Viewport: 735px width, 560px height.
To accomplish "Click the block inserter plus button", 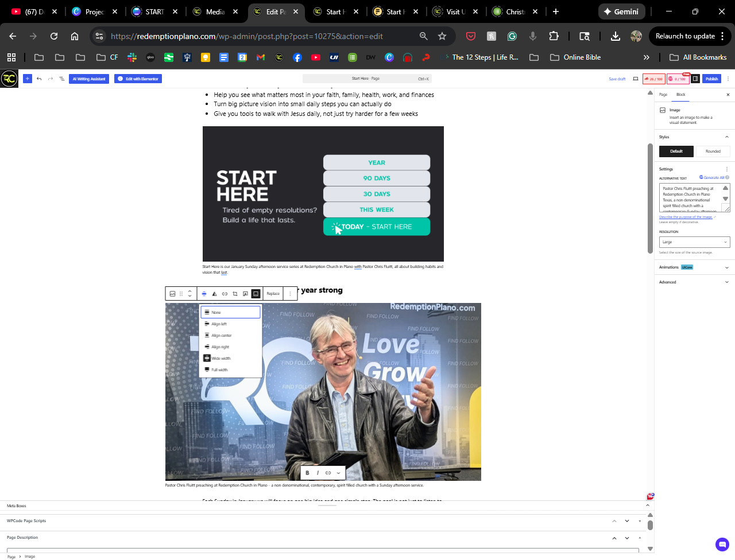I will 27,79.
